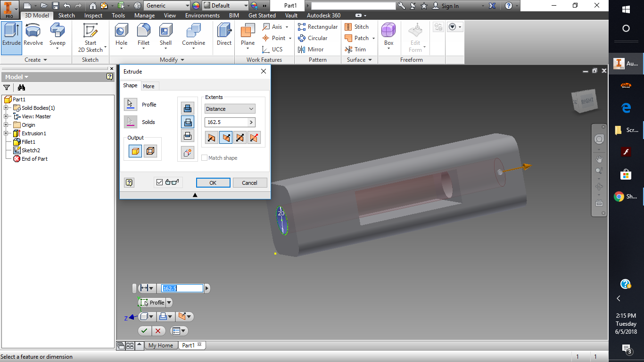Set extrude Direction 2
Image resolution: width=644 pixels, height=362 pixels.
226,138
